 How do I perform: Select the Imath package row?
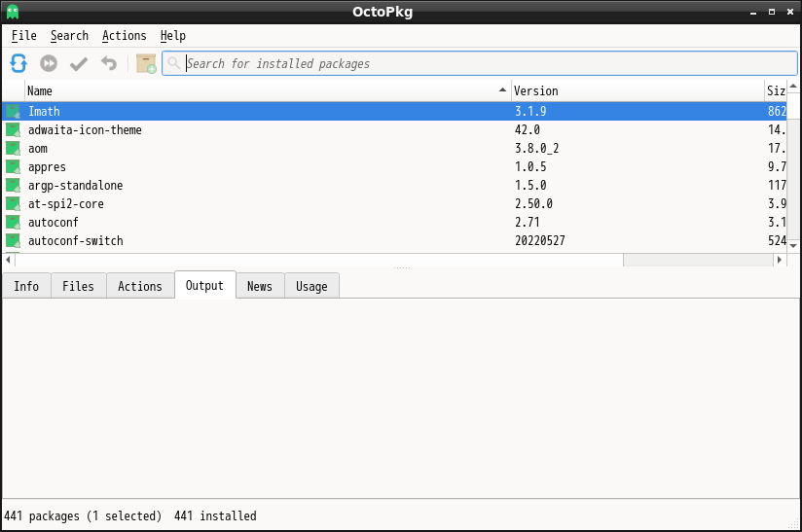[394, 111]
